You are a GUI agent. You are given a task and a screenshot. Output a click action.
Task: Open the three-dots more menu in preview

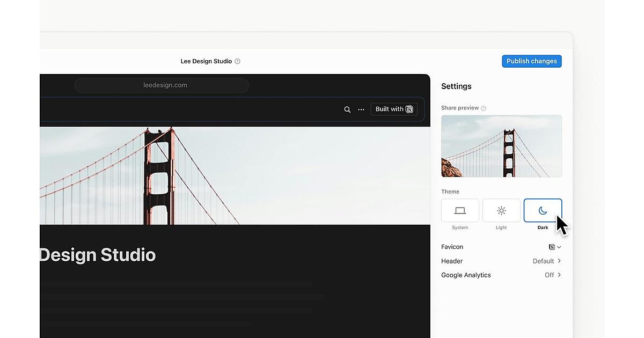[361, 109]
